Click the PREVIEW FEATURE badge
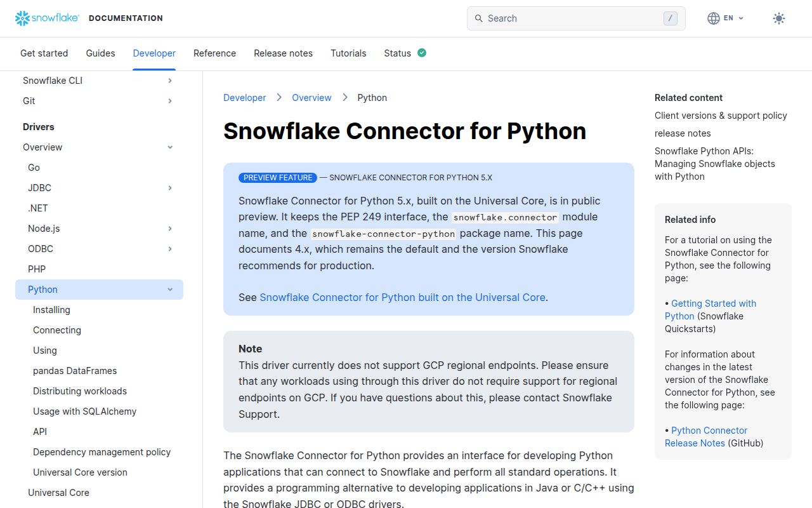 click(278, 178)
